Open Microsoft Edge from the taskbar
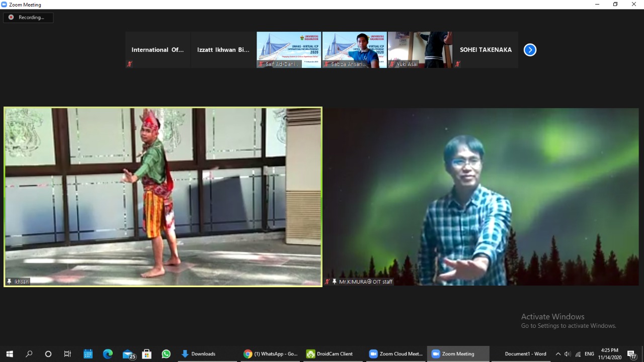Screen dimensions: 644x362 108,354
